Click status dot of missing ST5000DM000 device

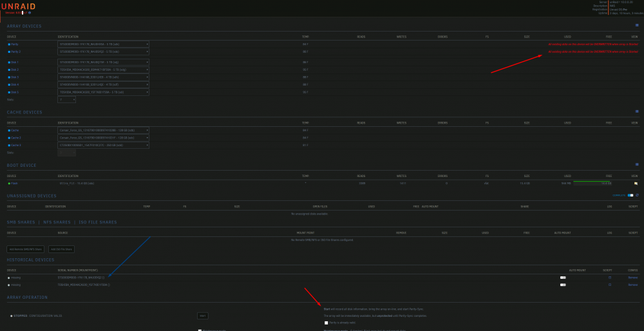9,278
